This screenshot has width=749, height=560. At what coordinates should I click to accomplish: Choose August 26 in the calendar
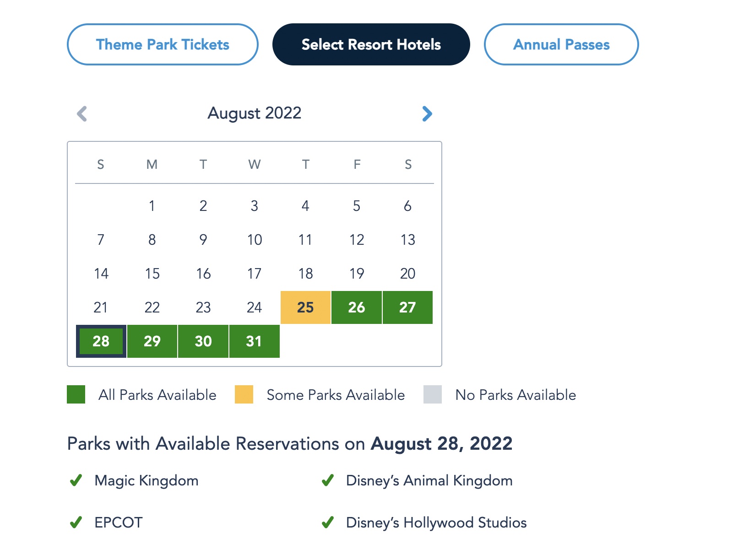[357, 307]
